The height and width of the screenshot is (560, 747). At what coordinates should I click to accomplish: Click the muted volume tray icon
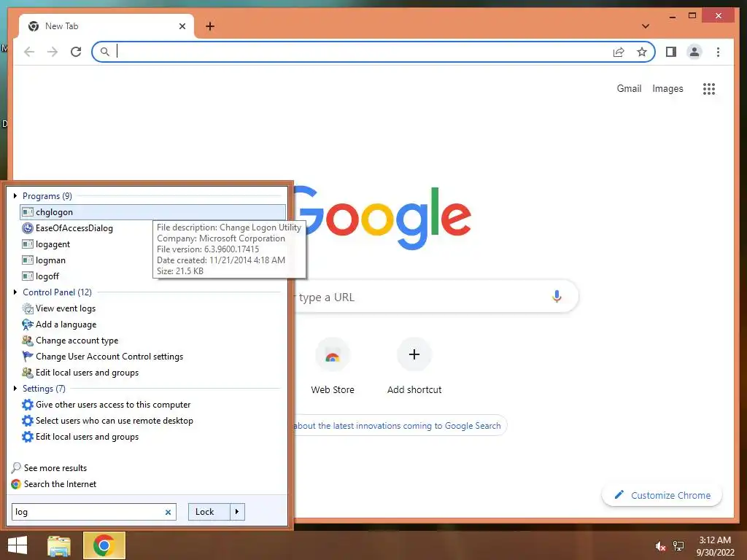(x=660, y=546)
